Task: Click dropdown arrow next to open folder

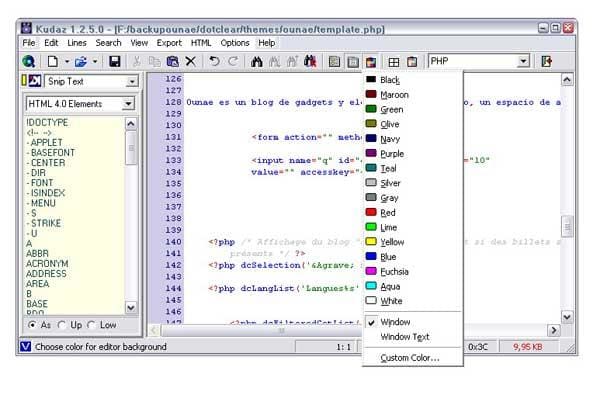Action: [x=95, y=61]
